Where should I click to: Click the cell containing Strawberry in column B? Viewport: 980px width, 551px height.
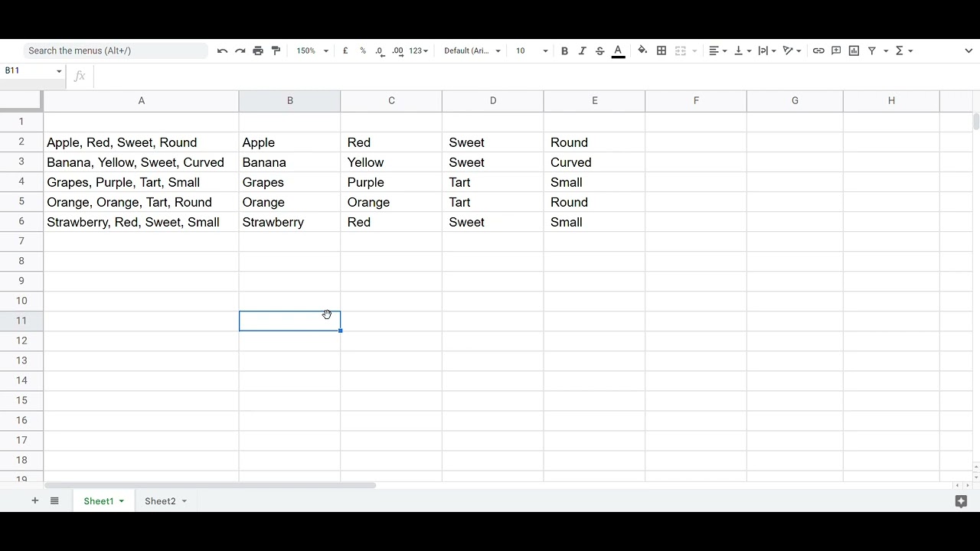(289, 222)
